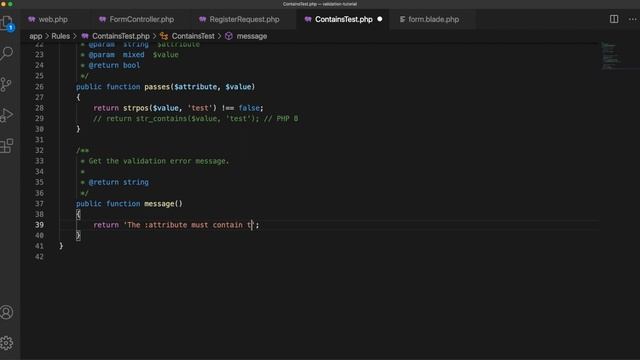The height and width of the screenshot is (360, 640).
Task: Click the 'Get the validation error message.' comment
Action: [x=159, y=161]
